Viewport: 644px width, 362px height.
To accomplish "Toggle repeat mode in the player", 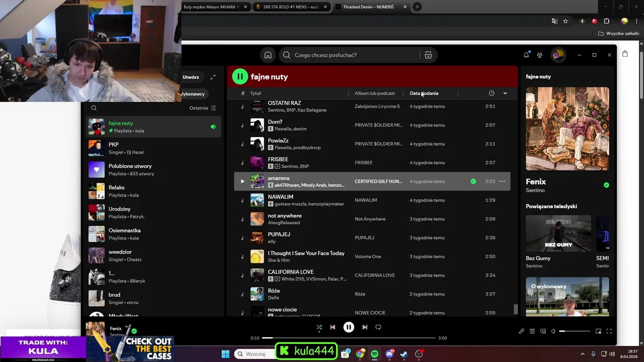I will point(378,327).
